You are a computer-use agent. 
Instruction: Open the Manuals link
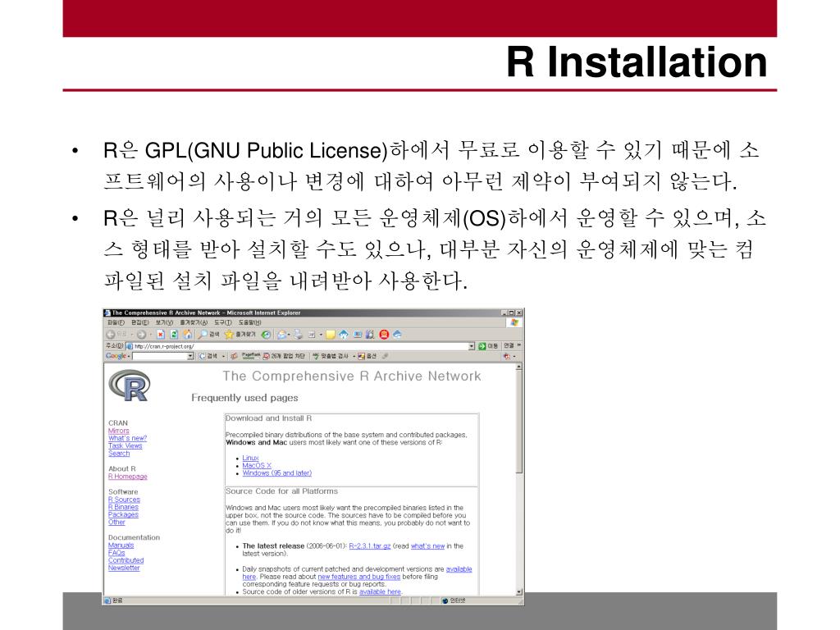121,546
